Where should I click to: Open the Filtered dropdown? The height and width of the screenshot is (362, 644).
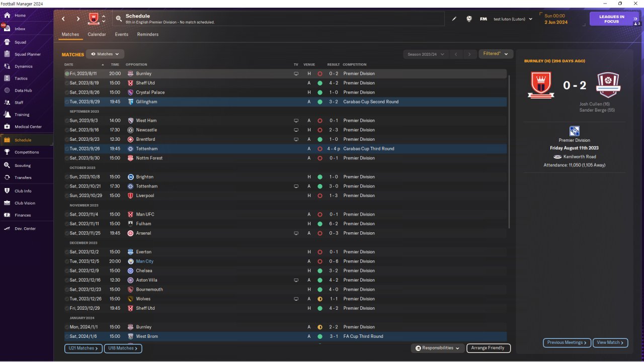point(496,54)
